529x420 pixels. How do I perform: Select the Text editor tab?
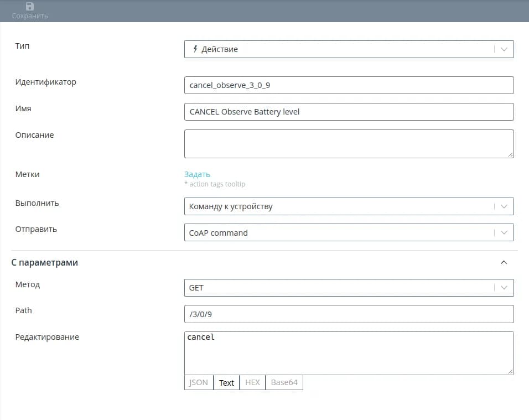(226, 382)
